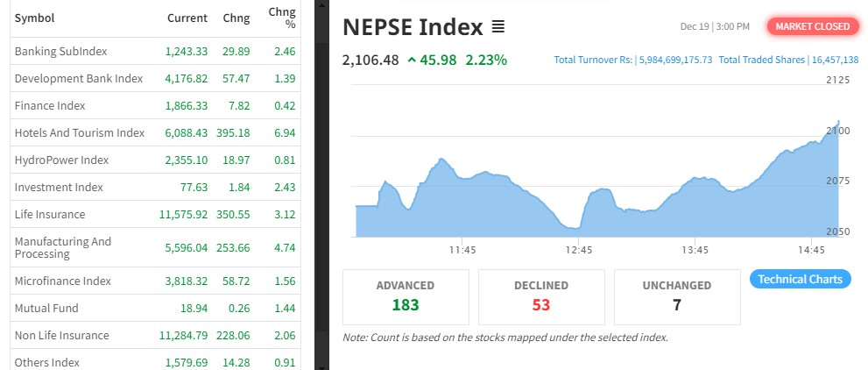
Task: Show the Declined stocks count box
Action: pos(541,296)
